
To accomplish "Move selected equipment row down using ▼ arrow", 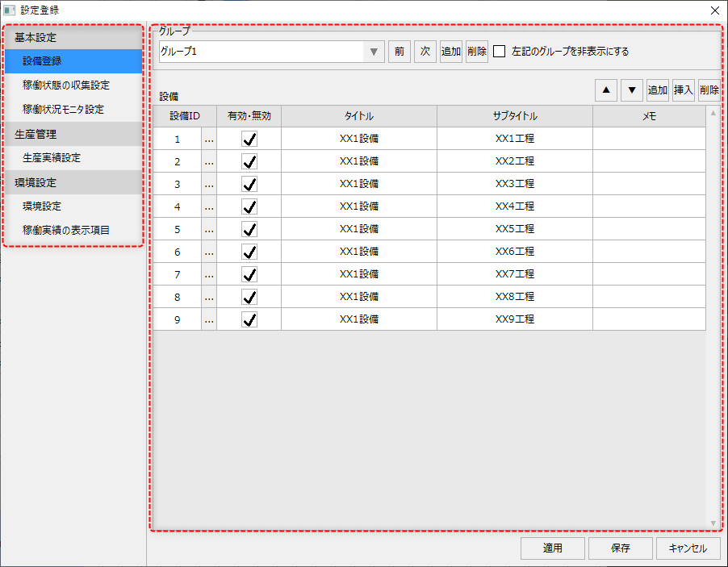I will click(x=632, y=90).
